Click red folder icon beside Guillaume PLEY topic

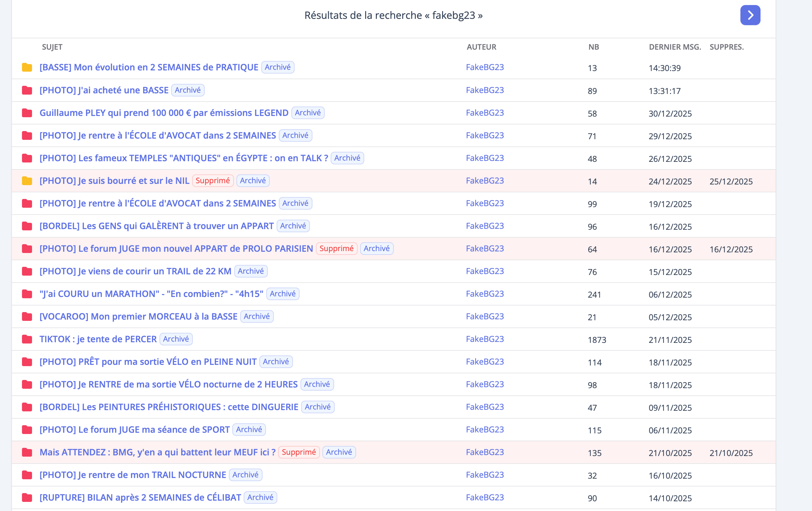point(27,113)
